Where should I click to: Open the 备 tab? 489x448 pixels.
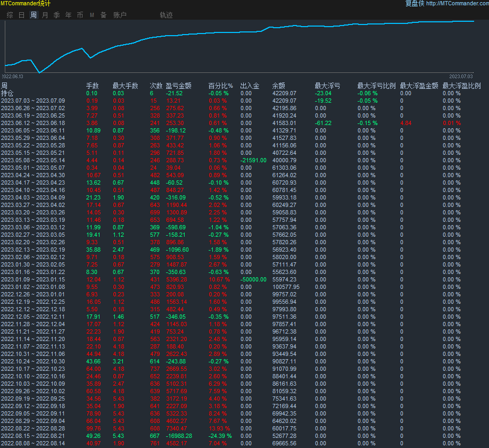103,15
